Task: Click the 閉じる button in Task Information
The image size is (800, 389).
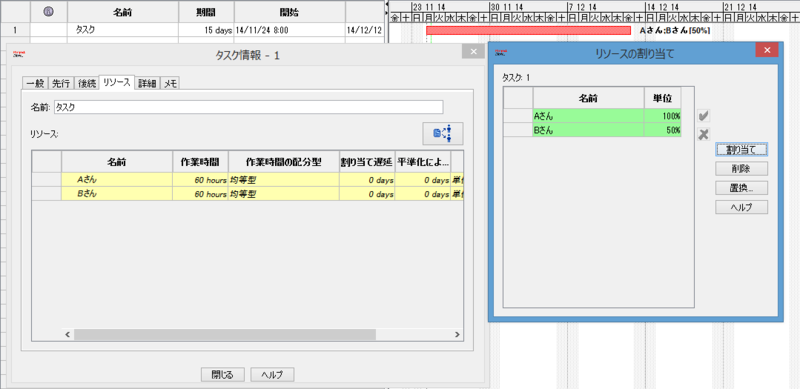Action: [x=222, y=375]
